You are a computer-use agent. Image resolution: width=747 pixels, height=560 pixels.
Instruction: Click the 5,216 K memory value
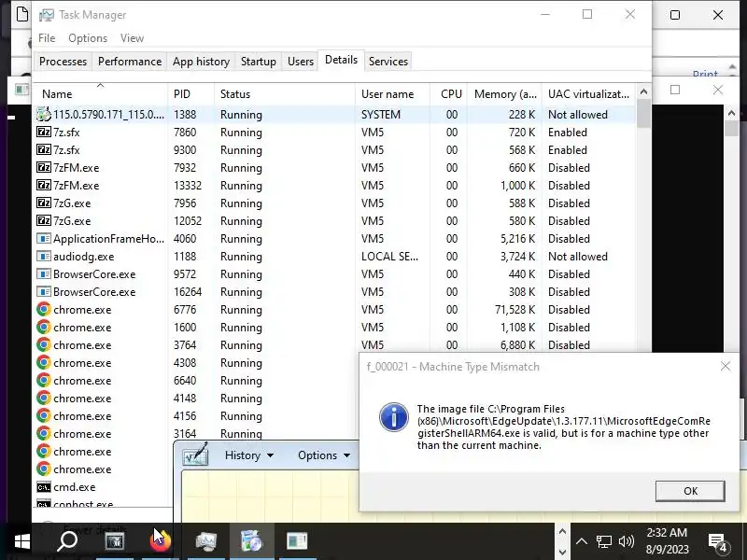click(518, 239)
